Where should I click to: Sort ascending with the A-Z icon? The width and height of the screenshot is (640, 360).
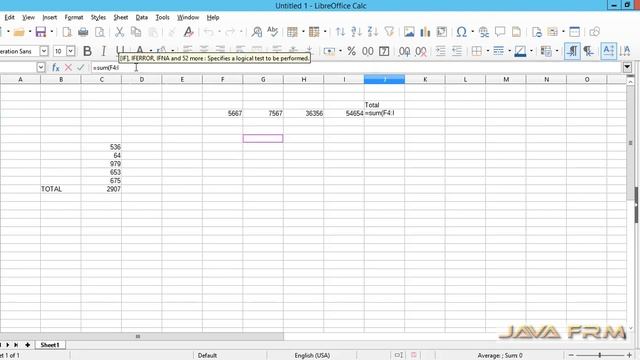pos(356,32)
